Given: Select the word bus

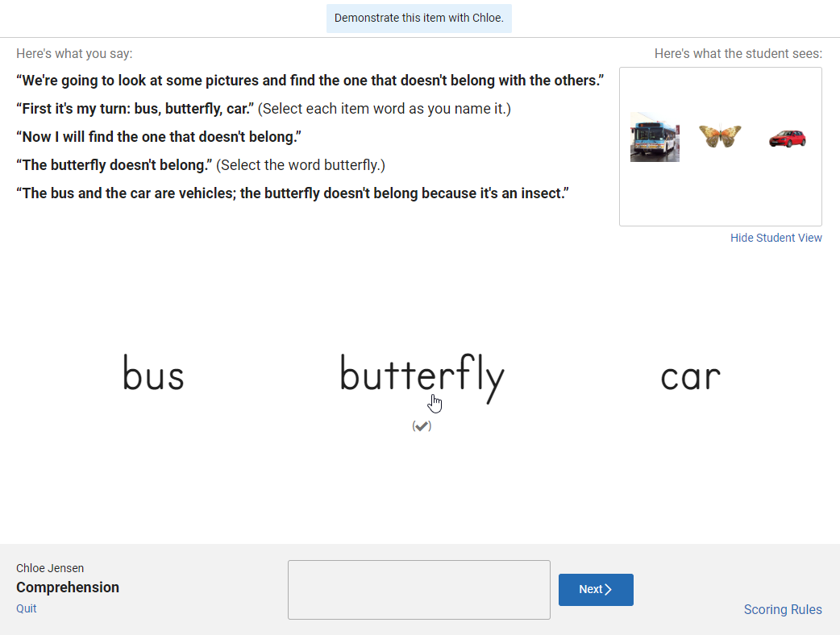Looking at the screenshot, I should pyautogui.click(x=154, y=371).
